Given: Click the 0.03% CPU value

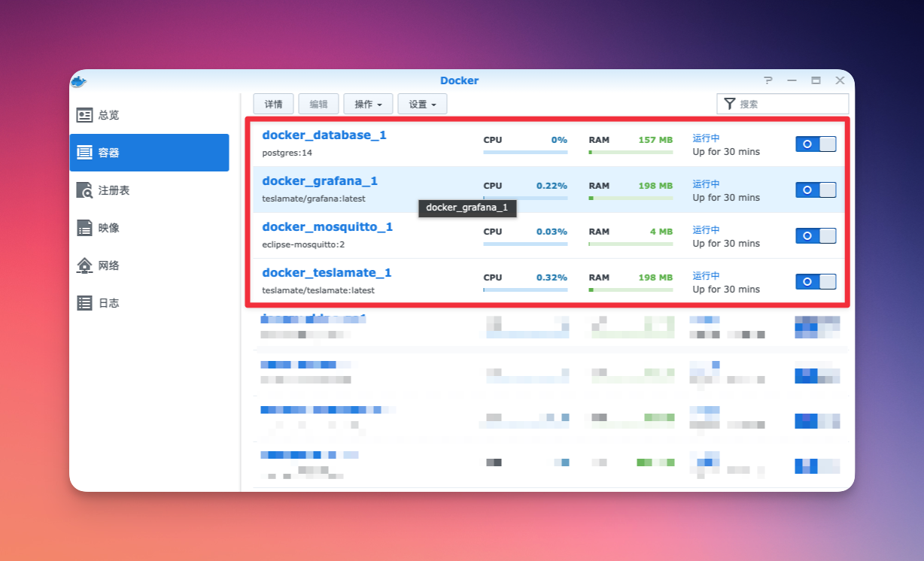Looking at the screenshot, I should tap(552, 232).
